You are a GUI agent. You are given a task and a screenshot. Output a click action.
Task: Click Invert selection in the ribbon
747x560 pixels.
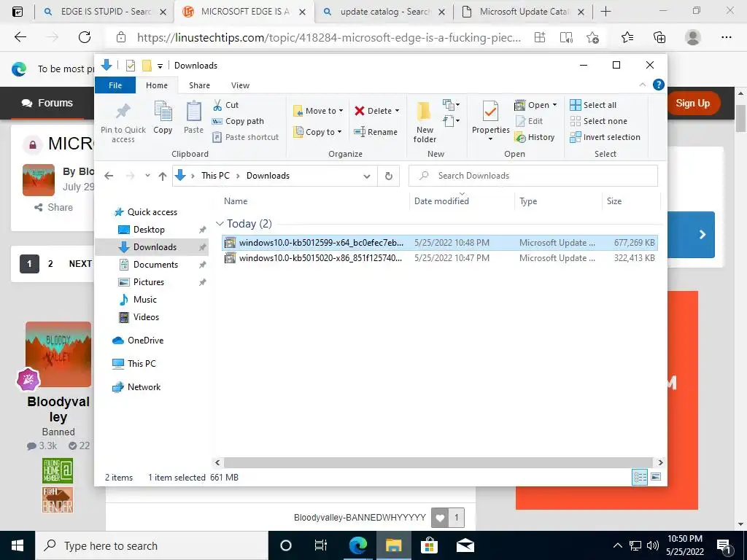(x=605, y=137)
